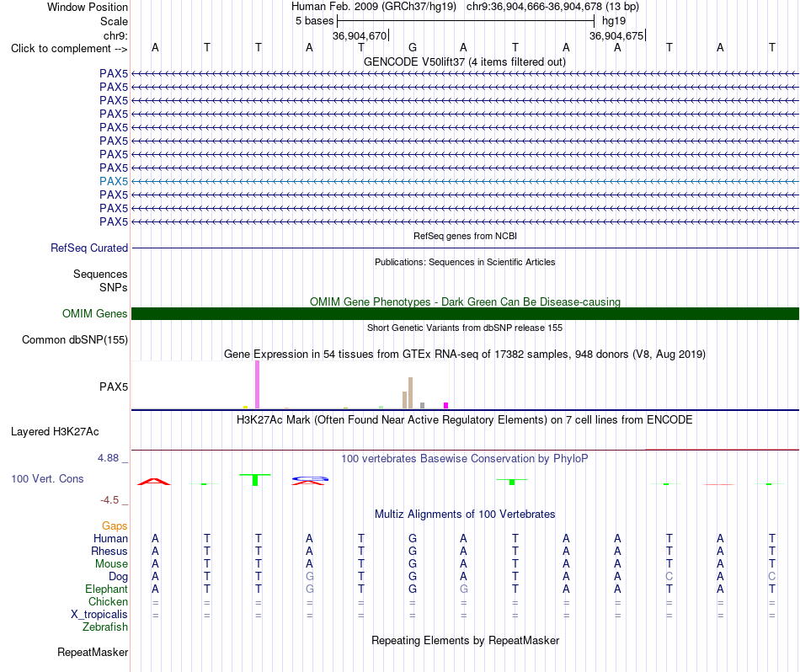Click the -4.5 conservation scale minimum value
This screenshot has height=672, width=800.
click(x=109, y=500)
